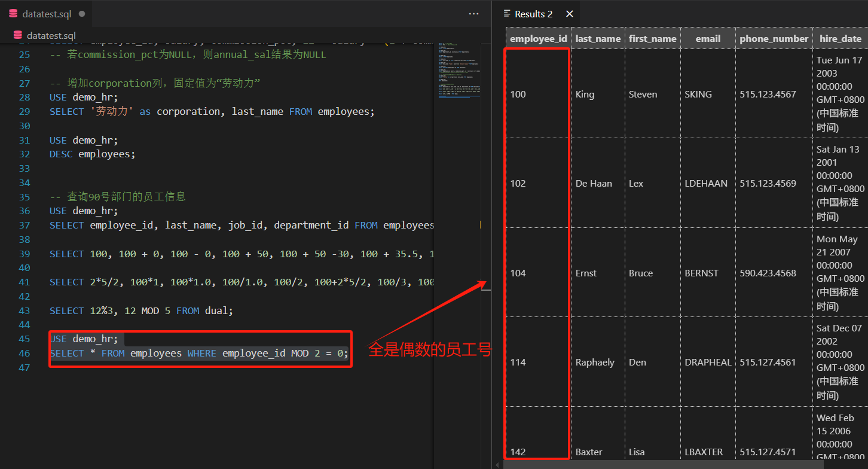Click the hire_date column header
The height and width of the screenshot is (469, 868).
coord(841,38)
